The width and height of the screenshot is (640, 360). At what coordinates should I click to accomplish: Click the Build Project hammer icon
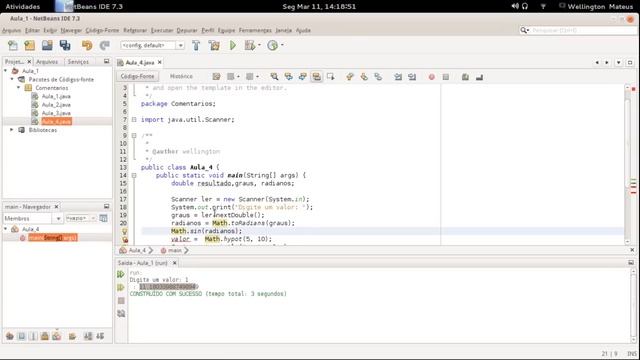196,45
